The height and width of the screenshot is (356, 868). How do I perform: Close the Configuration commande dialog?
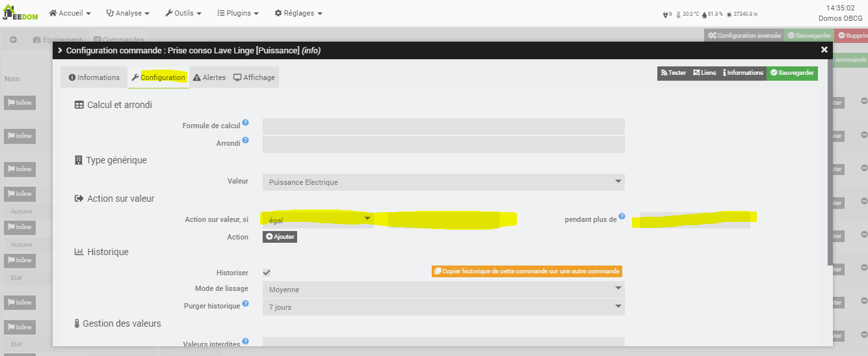click(x=824, y=49)
